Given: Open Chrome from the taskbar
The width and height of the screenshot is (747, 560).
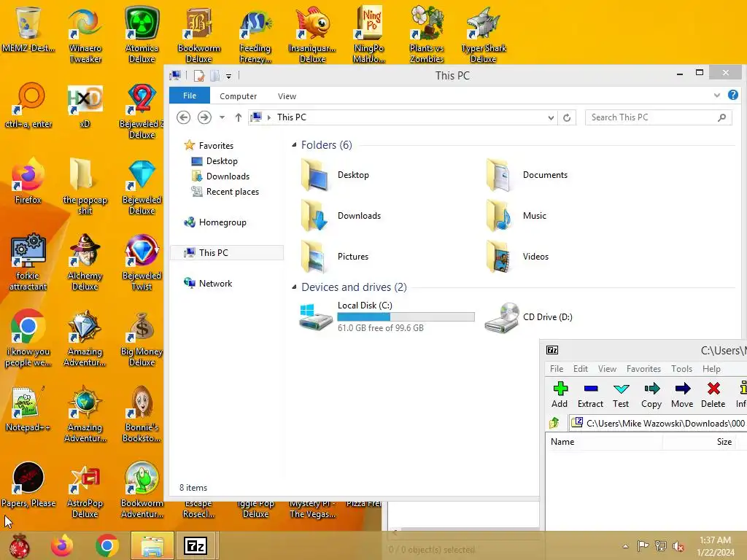Looking at the screenshot, I should (x=107, y=545).
